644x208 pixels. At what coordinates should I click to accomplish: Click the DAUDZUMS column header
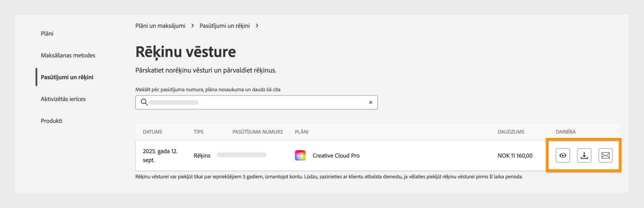511,132
